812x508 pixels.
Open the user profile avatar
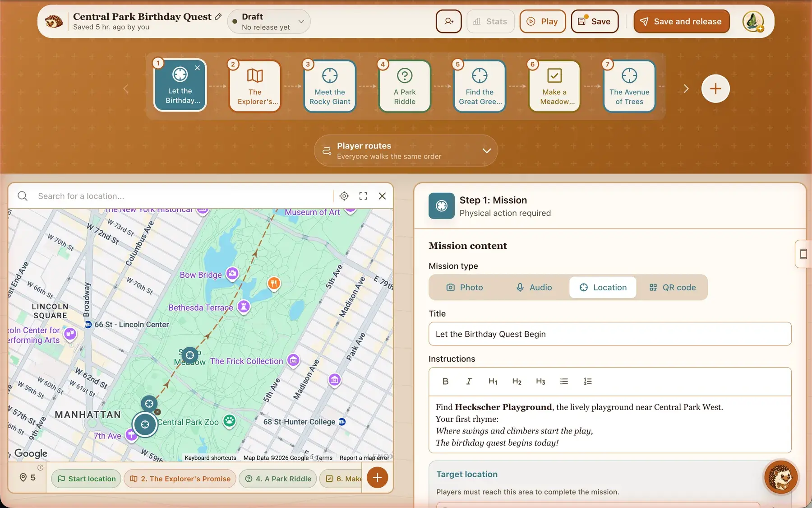[753, 21]
